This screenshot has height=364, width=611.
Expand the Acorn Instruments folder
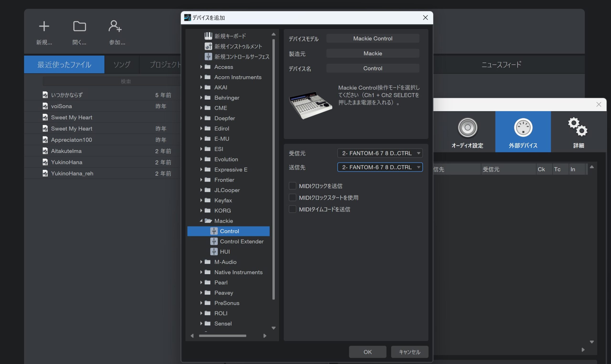click(x=201, y=77)
